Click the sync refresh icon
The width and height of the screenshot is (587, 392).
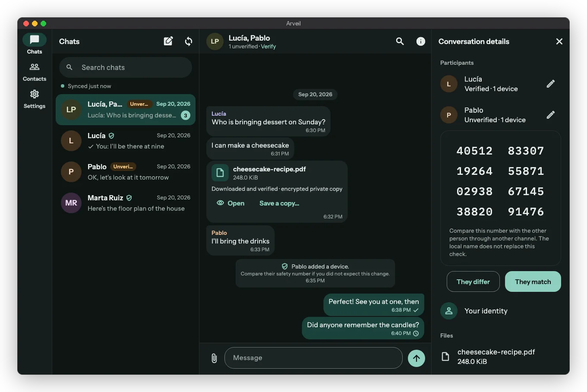point(189,41)
